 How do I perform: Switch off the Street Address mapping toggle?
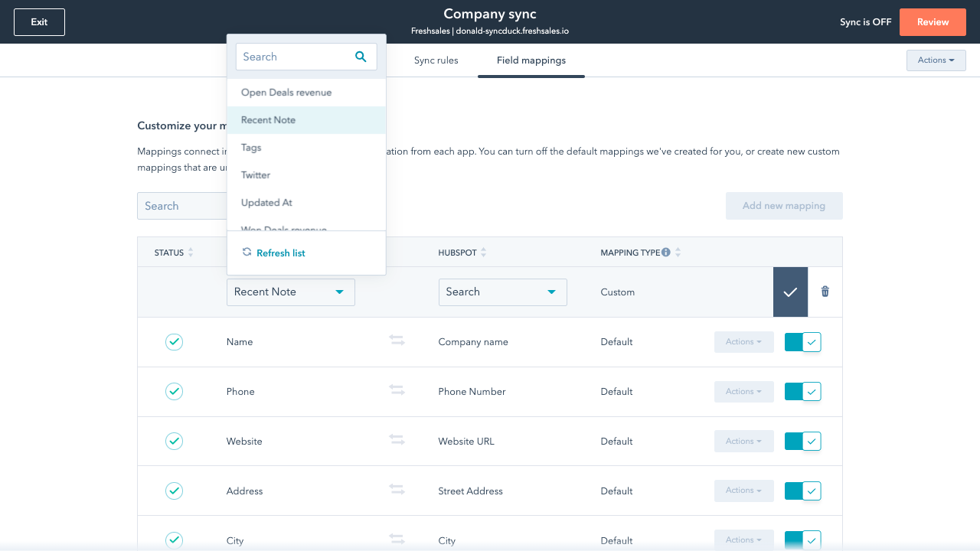pyautogui.click(x=802, y=491)
